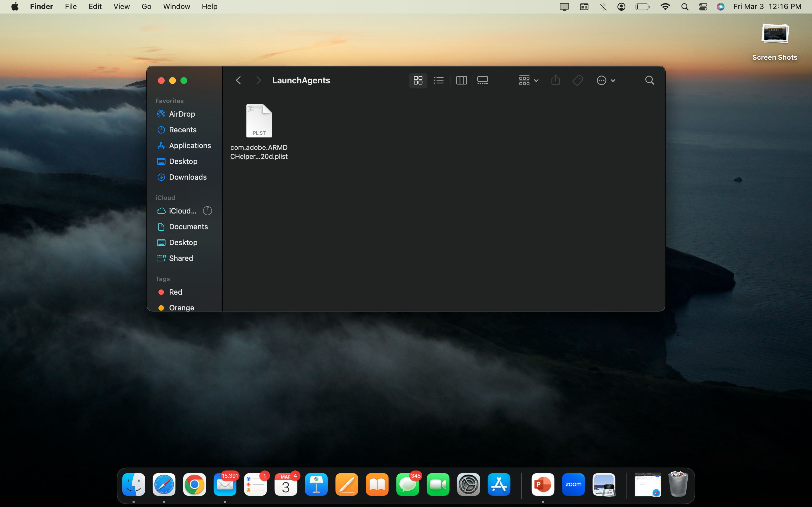Switch Finder to column view
The width and height of the screenshot is (812, 507).
pos(461,81)
